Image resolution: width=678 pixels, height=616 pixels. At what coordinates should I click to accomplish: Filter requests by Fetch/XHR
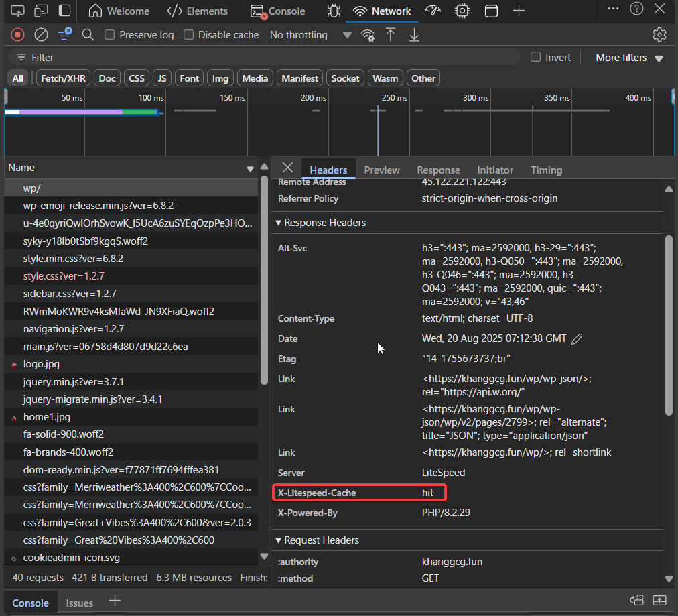63,78
